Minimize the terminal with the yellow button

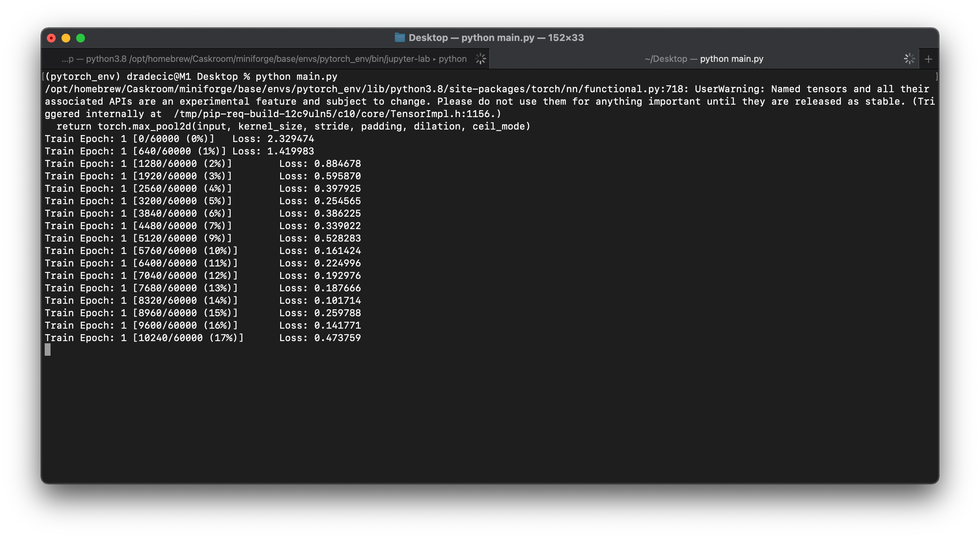tap(66, 38)
